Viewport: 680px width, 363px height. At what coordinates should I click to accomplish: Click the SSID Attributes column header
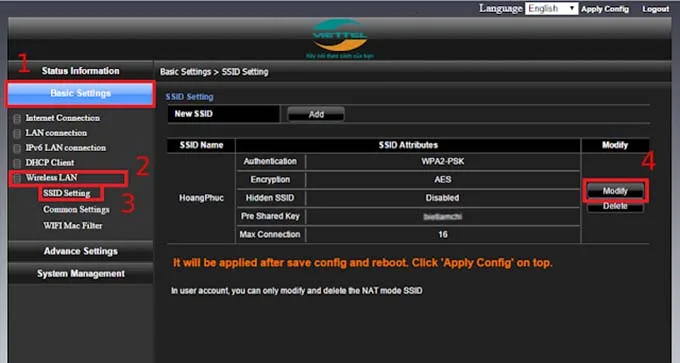click(408, 145)
